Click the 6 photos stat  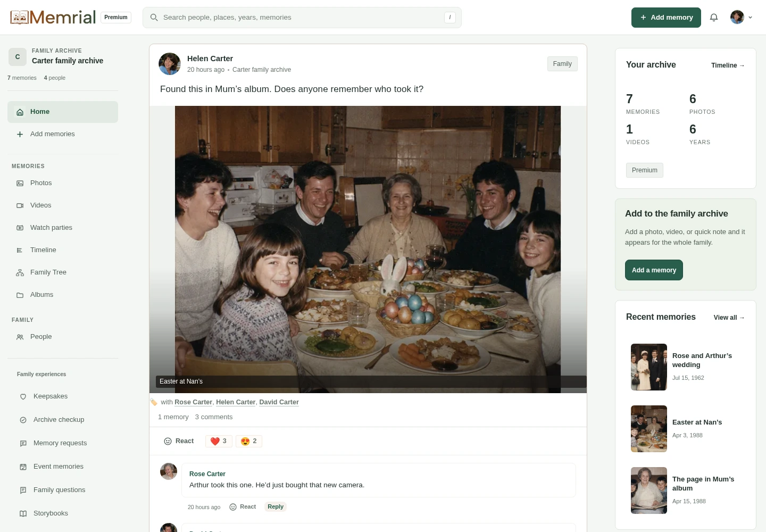[702, 104]
